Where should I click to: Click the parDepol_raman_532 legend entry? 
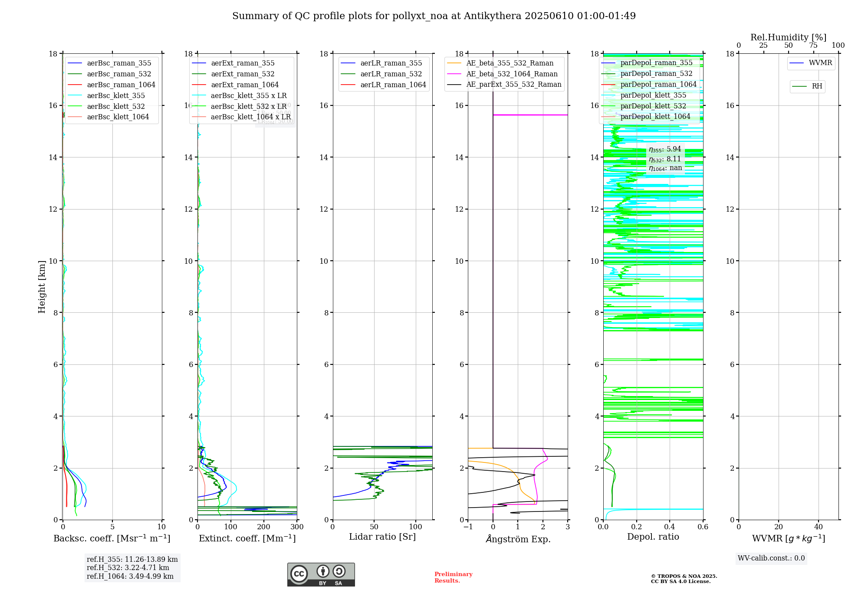click(647, 74)
